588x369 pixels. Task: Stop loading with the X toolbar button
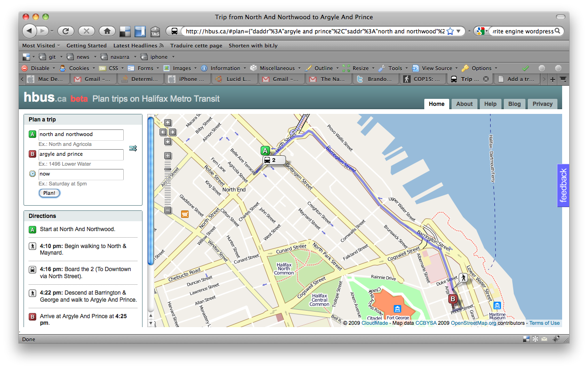click(x=87, y=31)
